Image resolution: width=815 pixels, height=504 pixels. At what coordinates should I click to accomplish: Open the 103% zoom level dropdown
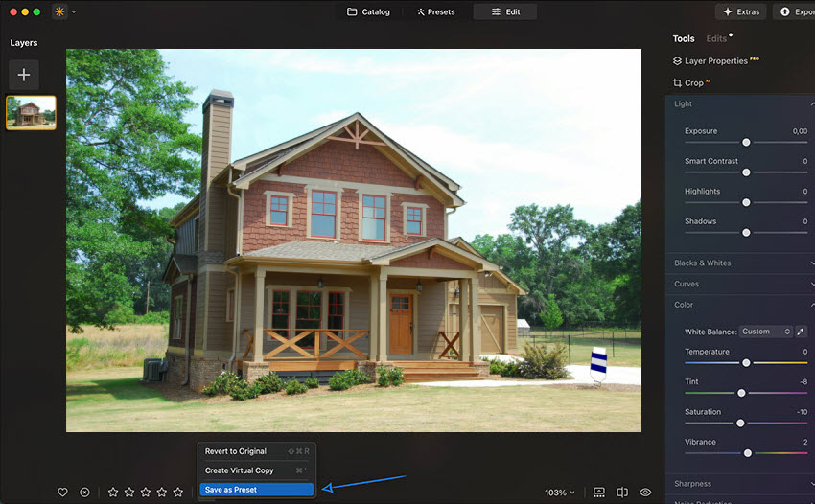(x=560, y=493)
